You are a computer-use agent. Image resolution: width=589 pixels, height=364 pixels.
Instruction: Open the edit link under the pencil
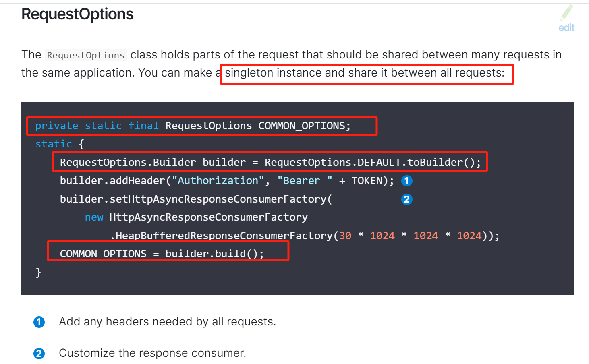point(566,28)
